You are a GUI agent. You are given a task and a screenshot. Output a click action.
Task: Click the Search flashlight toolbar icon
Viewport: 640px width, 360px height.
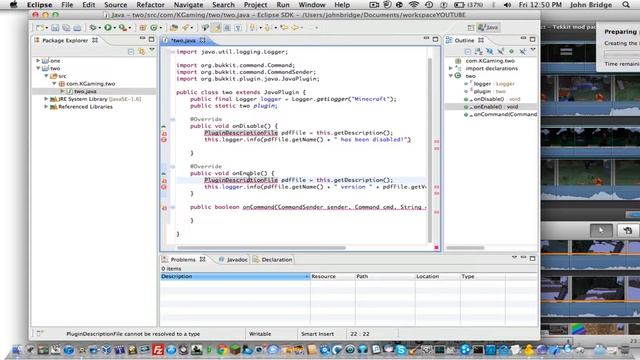(x=186, y=28)
